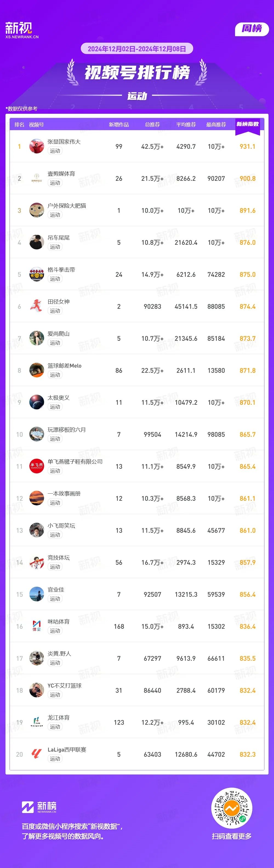Click the LaLiga西甲联赛 red logo
The width and height of the screenshot is (274, 868).
point(36,754)
